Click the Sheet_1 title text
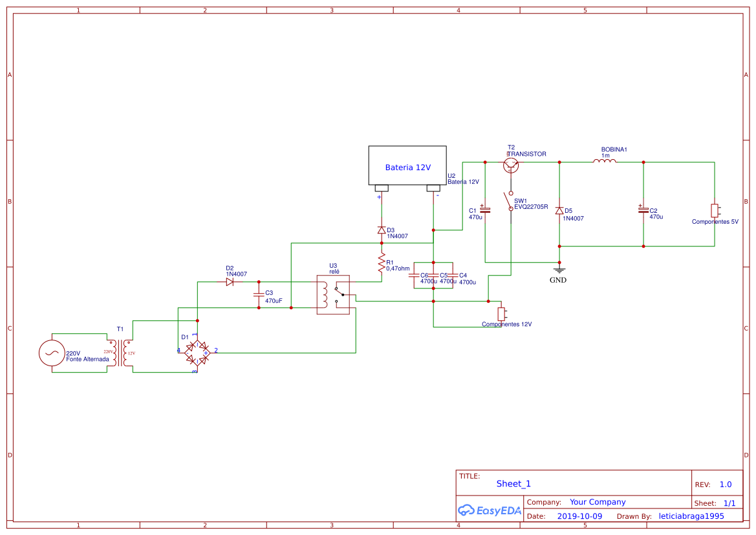The height and width of the screenshot is (535, 756). click(x=513, y=484)
